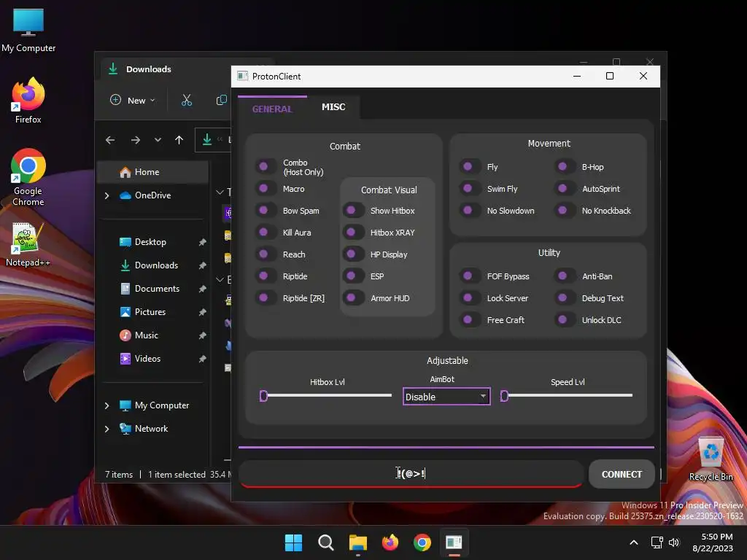This screenshot has width=747, height=560.
Task: Enable No Knockback toggle
Action: (564, 211)
